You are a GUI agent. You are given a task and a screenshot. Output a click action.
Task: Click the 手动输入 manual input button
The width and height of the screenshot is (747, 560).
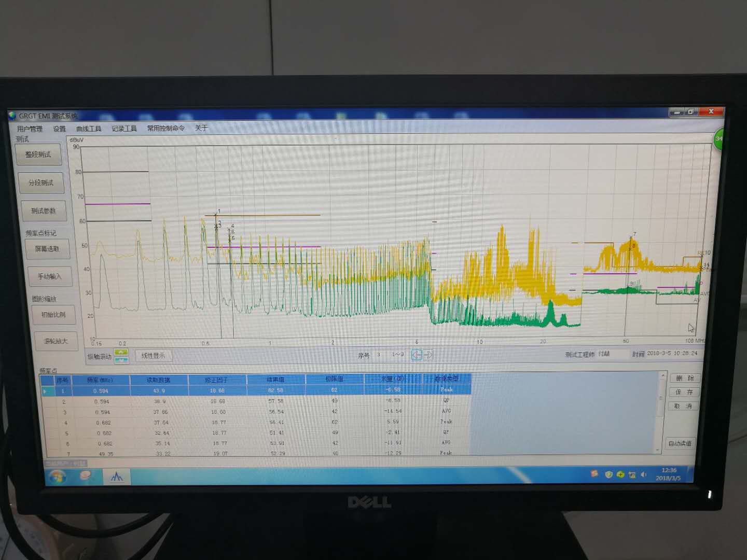tap(50, 276)
